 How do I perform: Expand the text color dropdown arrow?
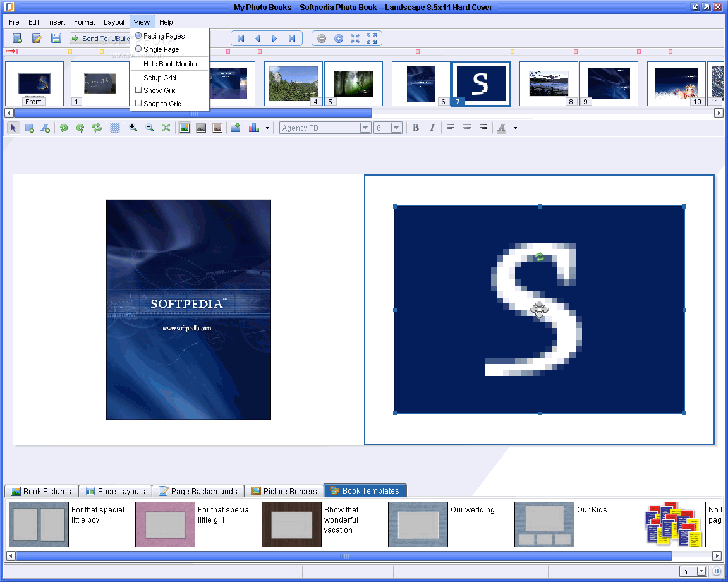[x=516, y=128]
